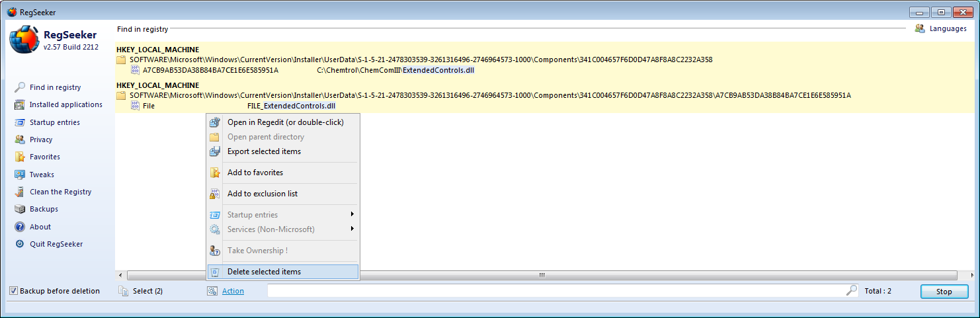
Task: Select the FILE_ExtendedControls.dll value text
Action: 292,105
